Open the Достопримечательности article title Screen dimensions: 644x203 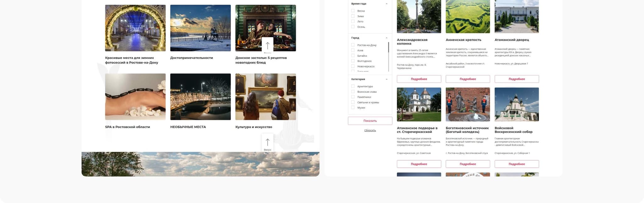(x=192, y=58)
